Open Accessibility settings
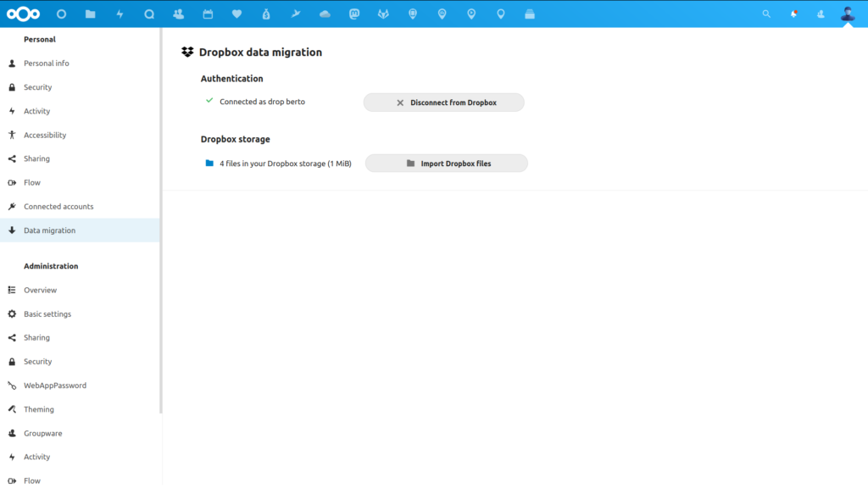This screenshot has height=488, width=868. tap(80, 135)
